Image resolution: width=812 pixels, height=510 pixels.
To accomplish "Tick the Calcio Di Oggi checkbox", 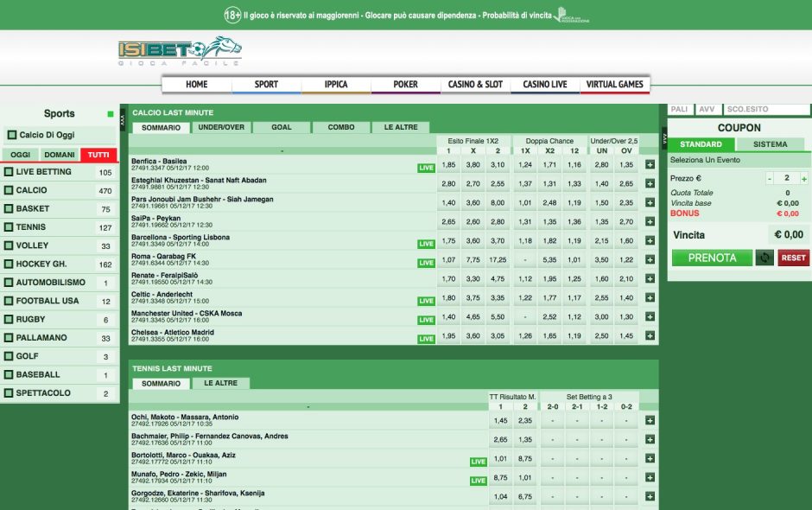I will [x=12, y=135].
